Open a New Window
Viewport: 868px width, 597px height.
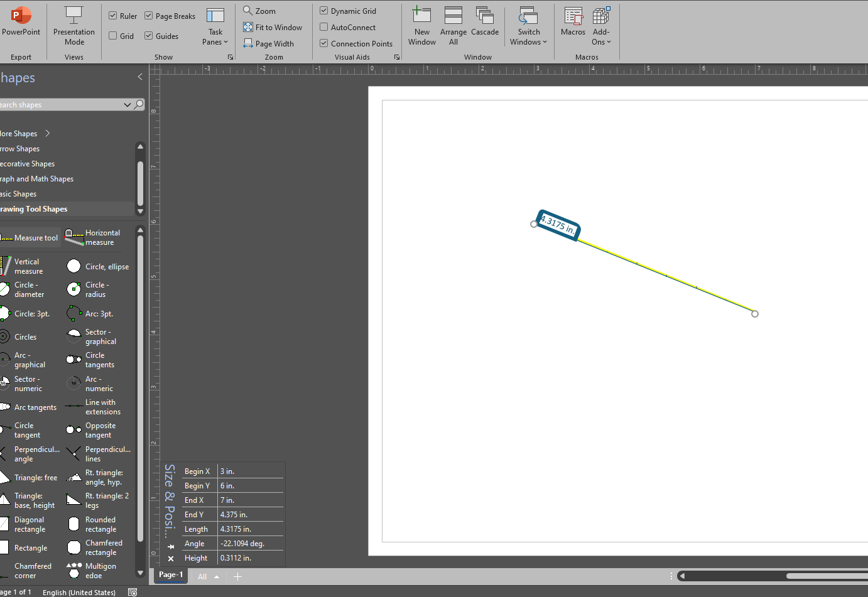421,26
